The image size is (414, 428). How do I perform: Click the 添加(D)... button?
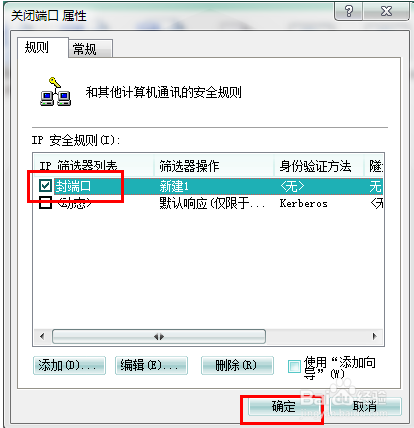[69, 366]
